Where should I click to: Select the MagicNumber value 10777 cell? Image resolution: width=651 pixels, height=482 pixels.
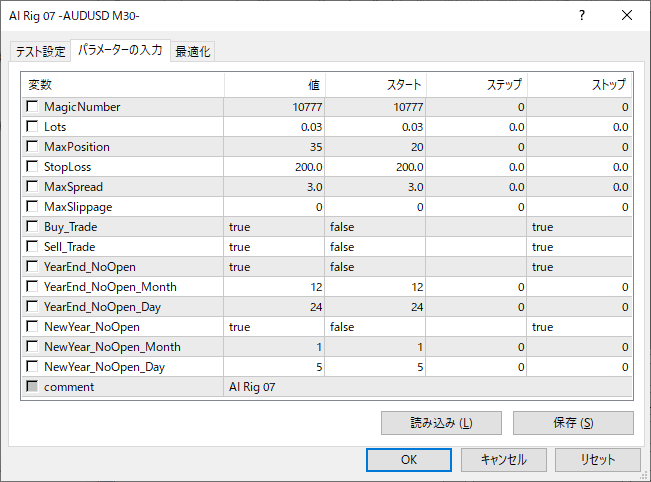pos(274,107)
